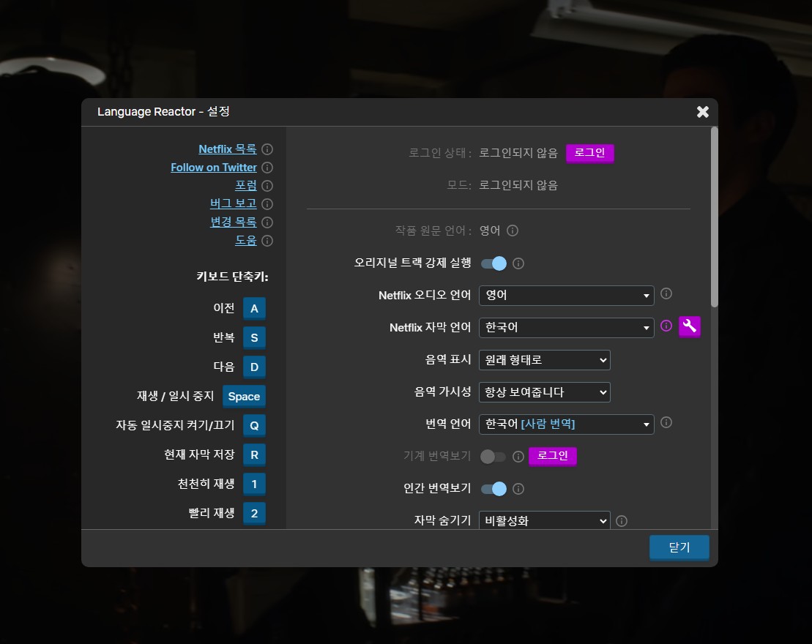Open Netflix 오디오 언어 dropdown
Image resolution: width=812 pixels, height=644 pixels.
[567, 295]
